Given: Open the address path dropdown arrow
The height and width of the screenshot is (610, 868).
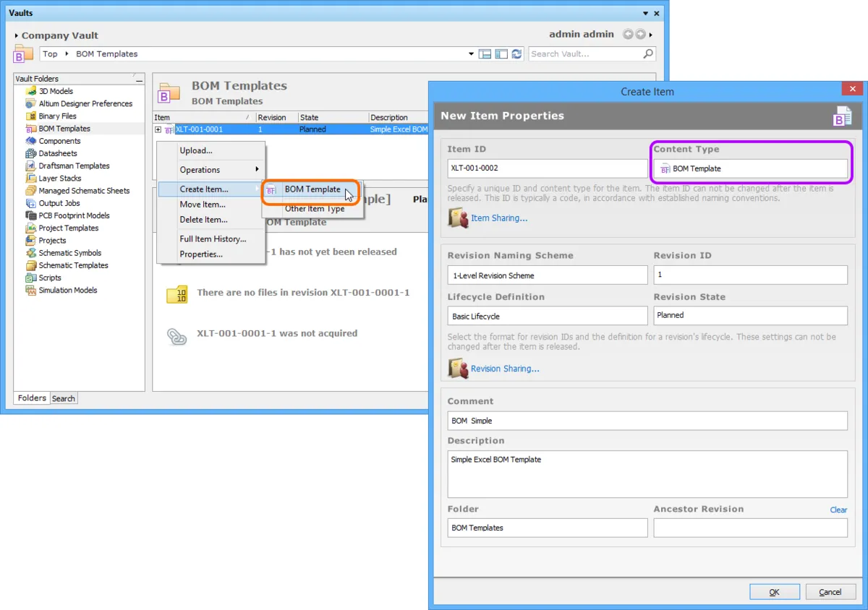Looking at the screenshot, I should [x=472, y=53].
